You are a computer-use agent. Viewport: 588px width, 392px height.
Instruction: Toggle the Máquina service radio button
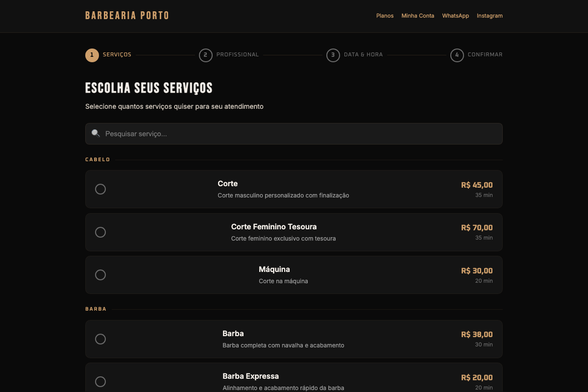[100, 275]
